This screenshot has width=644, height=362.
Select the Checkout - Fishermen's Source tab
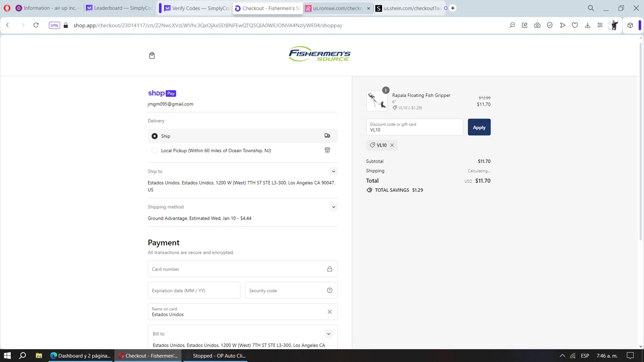coord(267,8)
